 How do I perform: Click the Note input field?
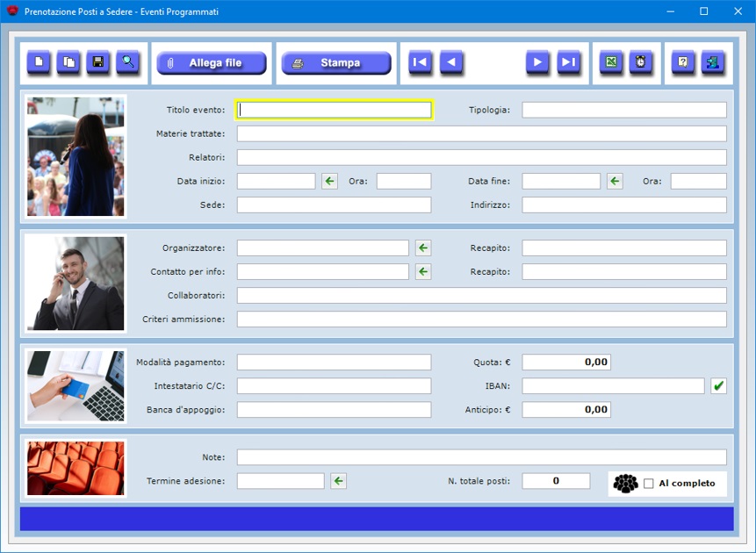pyautogui.click(x=482, y=457)
